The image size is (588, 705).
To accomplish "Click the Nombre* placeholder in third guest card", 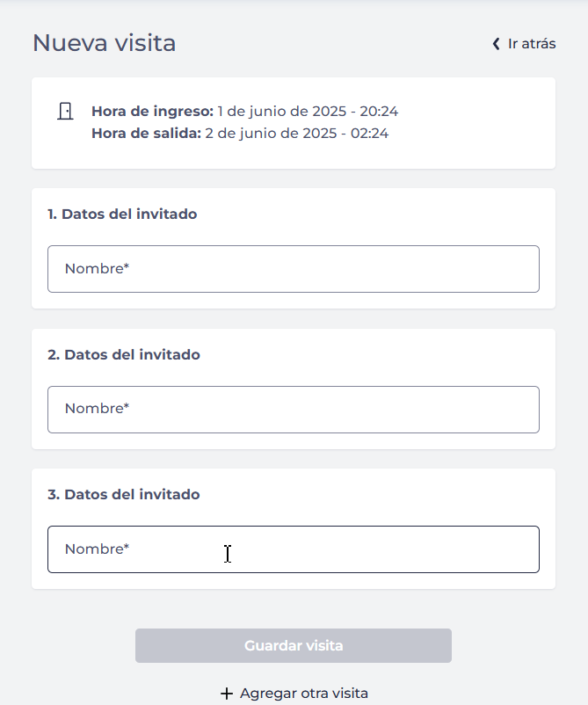I will (97, 549).
